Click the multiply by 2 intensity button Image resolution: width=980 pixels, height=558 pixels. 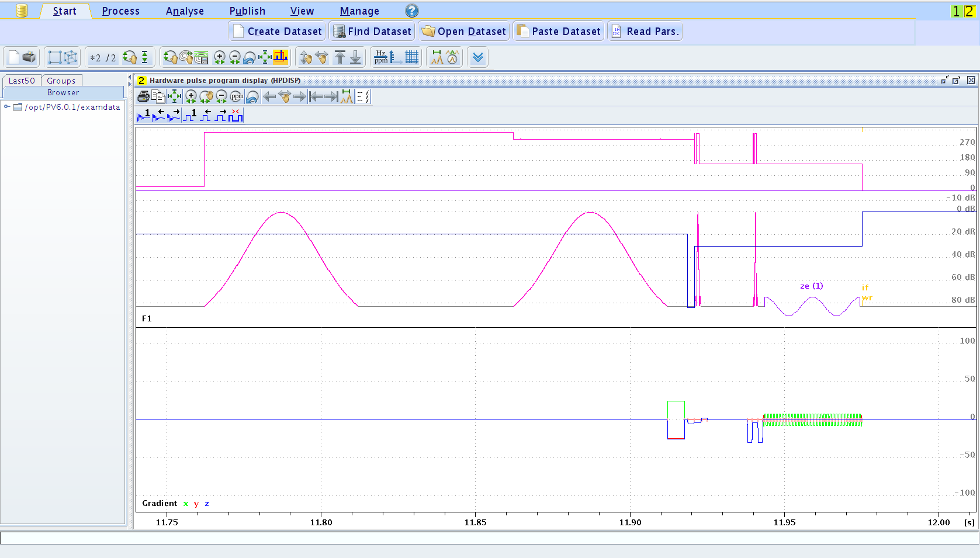click(x=95, y=58)
